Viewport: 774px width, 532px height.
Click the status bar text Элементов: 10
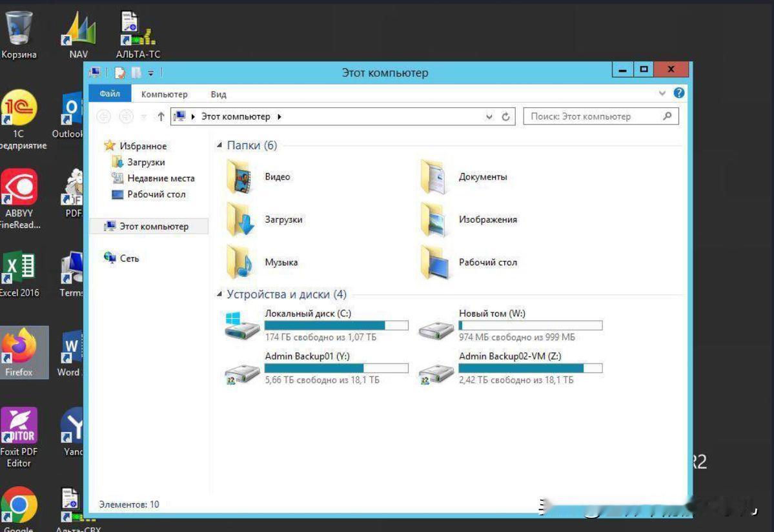tap(129, 504)
